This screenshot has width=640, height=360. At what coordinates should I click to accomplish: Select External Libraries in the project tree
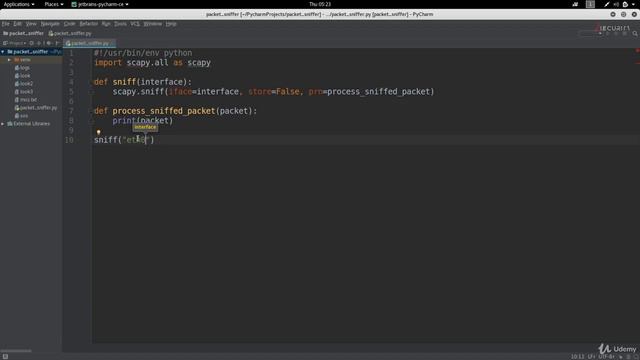(28, 123)
